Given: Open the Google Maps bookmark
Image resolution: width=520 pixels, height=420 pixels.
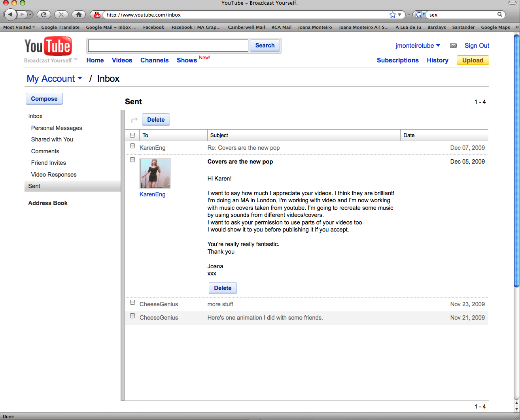Looking at the screenshot, I should (495, 27).
